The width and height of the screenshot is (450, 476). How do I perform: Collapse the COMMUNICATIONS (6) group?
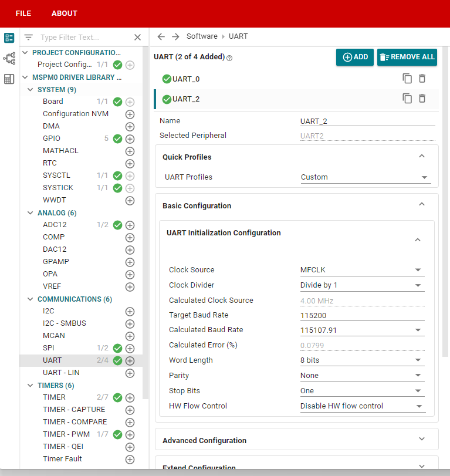pos(31,299)
